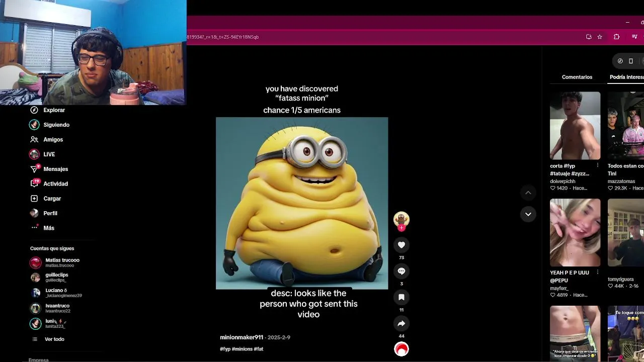Open the doiverpichh author name
This screenshot has height=362, width=644.
coord(562,182)
